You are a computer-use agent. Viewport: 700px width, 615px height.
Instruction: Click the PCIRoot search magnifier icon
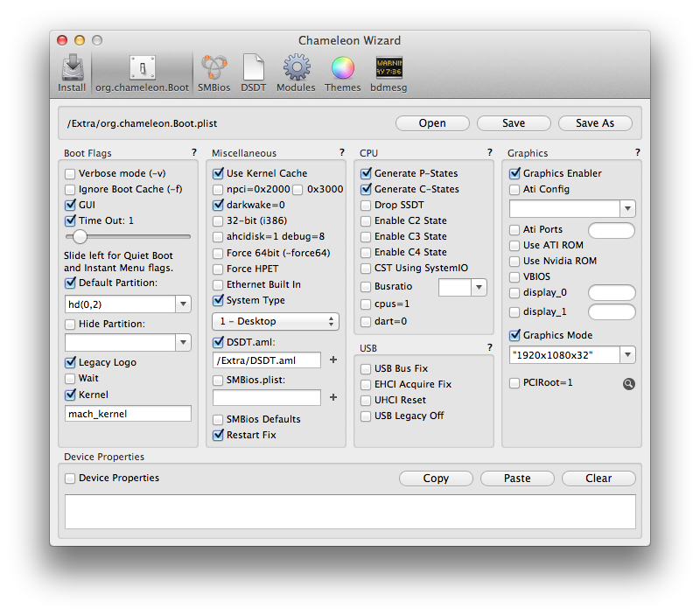coord(628,384)
